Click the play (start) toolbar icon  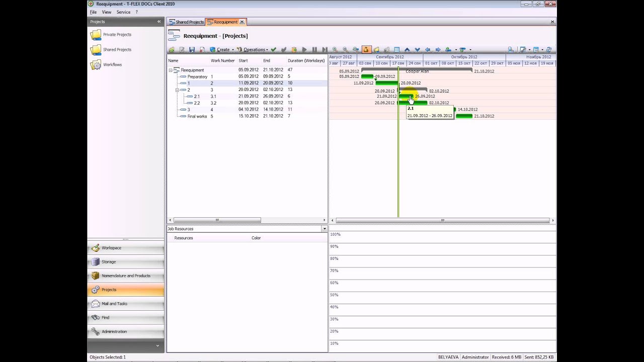(304, 50)
